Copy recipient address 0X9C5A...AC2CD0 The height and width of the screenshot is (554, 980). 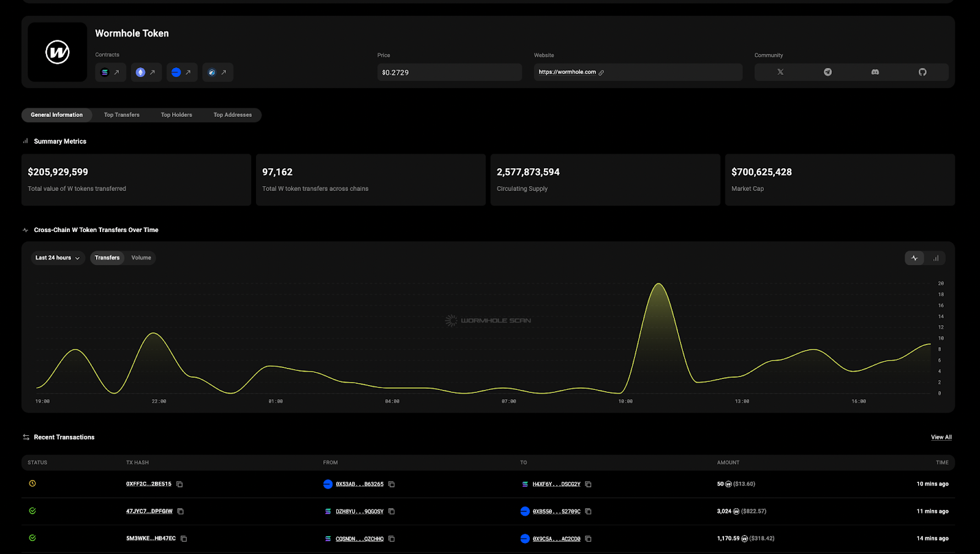pos(588,539)
